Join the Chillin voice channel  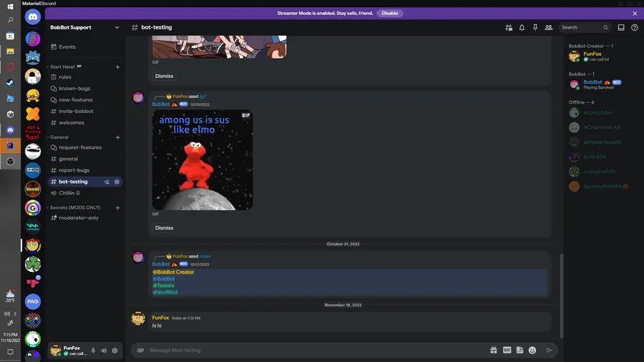pos(85,193)
